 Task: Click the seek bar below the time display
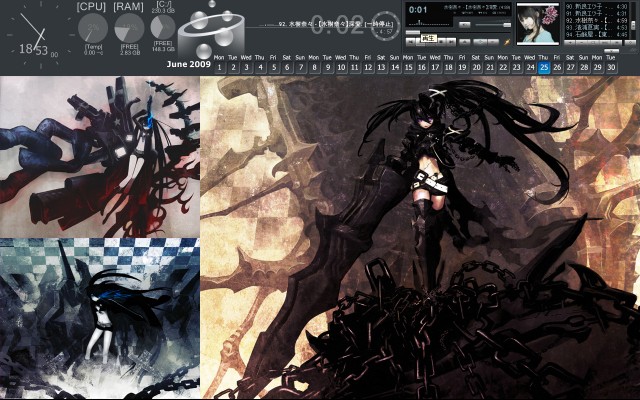458,32
